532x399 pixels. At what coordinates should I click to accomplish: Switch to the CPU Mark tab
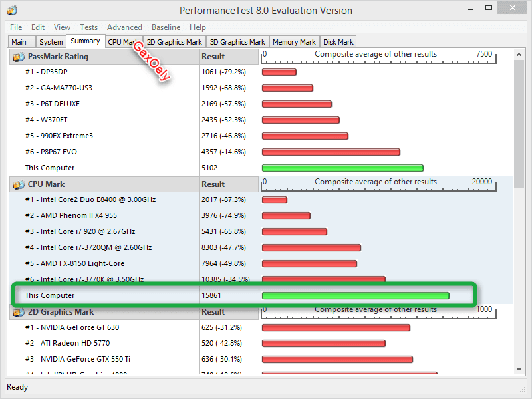[124, 42]
